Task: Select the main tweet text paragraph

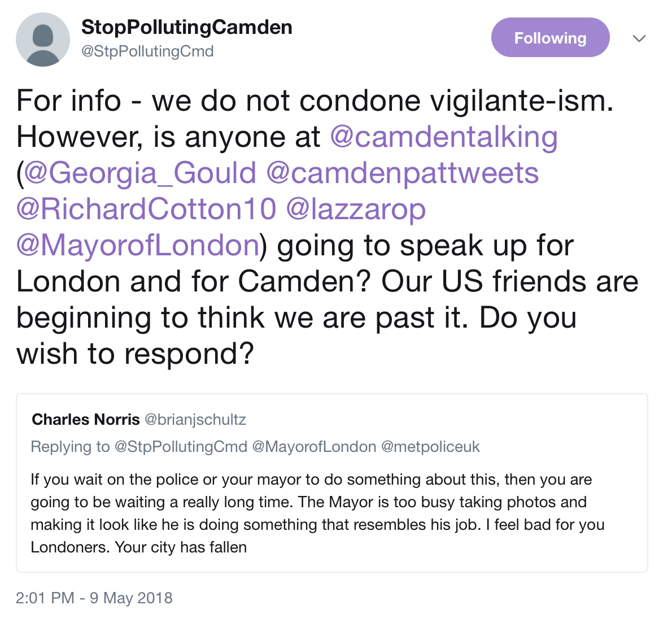Action: 328,227
